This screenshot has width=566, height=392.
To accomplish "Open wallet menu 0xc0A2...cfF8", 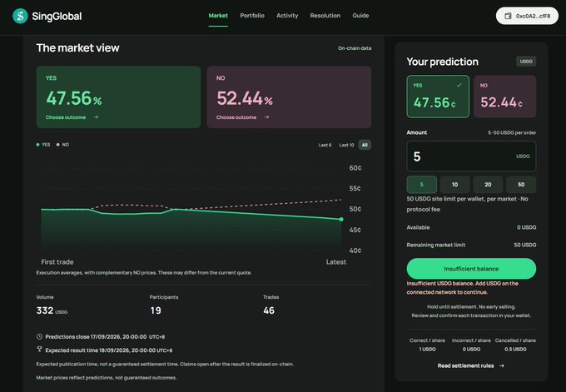I will pyautogui.click(x=527, y=16).
